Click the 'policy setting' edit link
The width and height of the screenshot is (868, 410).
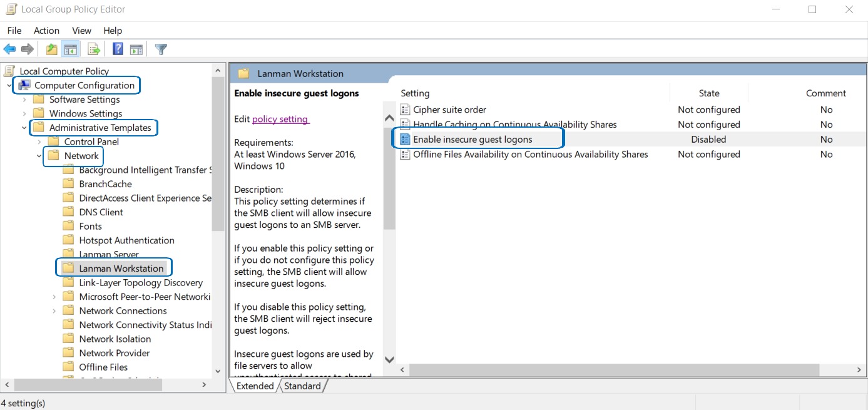[x=280, y=119]
